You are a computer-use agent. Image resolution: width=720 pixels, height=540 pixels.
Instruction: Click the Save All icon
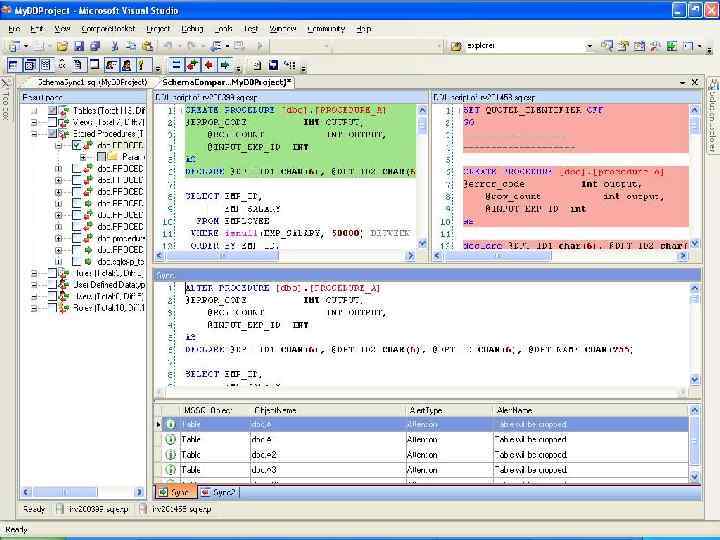click(x=95, y=46)
